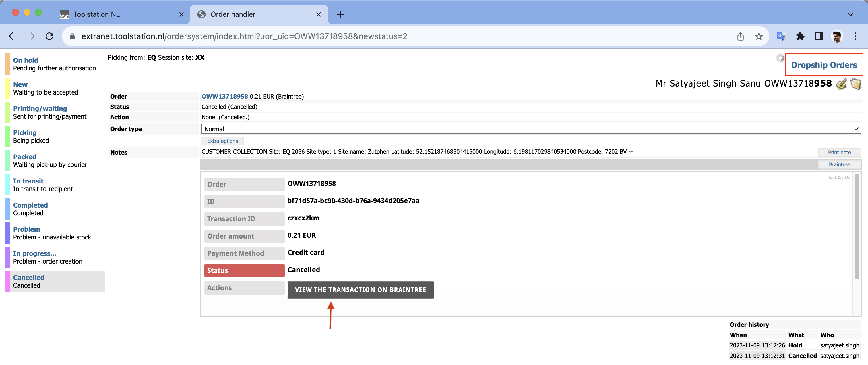The width and height of the screenshot is (868, 365).
Task: Toggle the browser side panel icon
Action: 818,36
